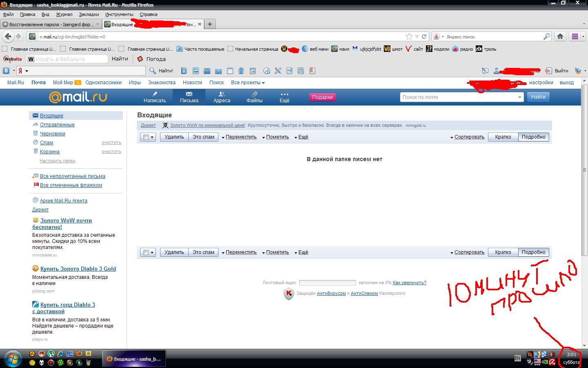The image size is (588, 368).
Task: Open the Черновики folder
Action: pyautogui.click(x=53, y=134)
